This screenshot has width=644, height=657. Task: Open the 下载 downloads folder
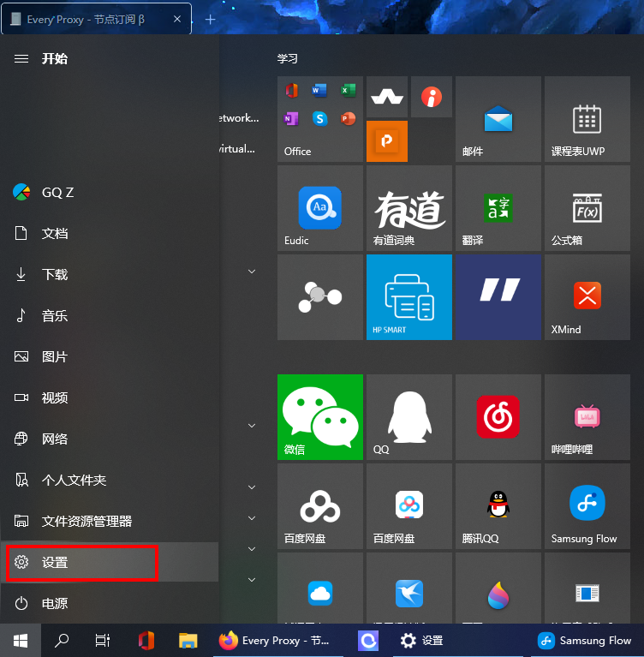pyautogui.click(x=109, y=274)
